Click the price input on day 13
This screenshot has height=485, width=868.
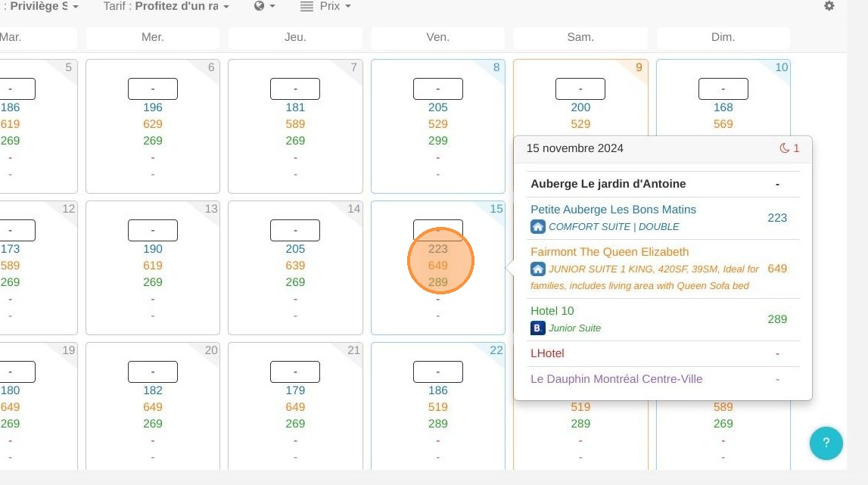[x=153, y=230]
